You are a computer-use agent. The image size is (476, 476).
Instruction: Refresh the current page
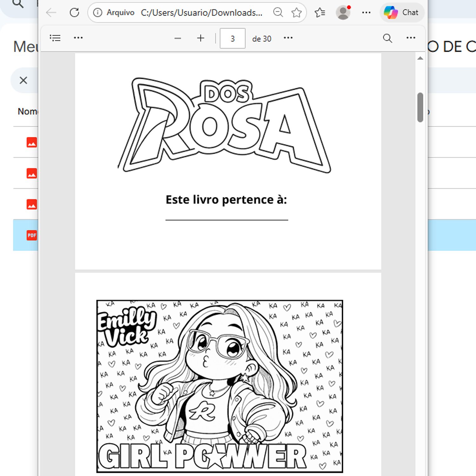click(75, 13)
